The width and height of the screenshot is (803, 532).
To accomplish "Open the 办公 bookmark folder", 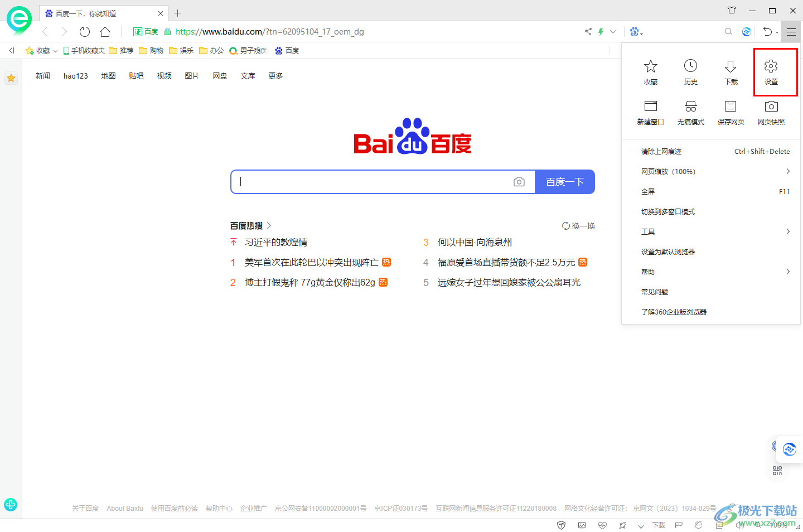I will point(211,51).
